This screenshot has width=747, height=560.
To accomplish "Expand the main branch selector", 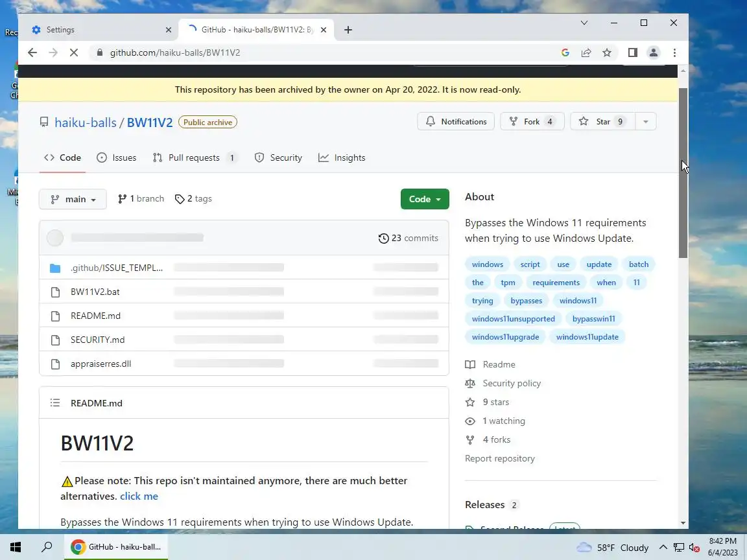I will pos(73,199).
